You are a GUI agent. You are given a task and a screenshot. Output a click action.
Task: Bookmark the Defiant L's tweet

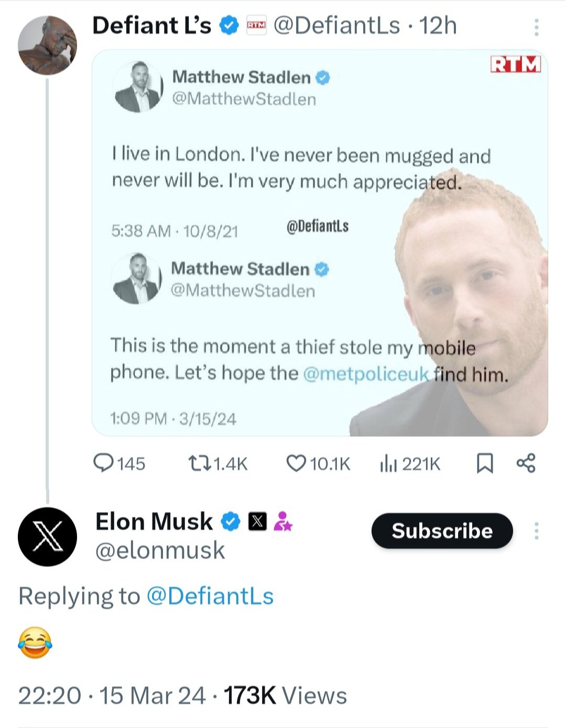coord(485,463)
